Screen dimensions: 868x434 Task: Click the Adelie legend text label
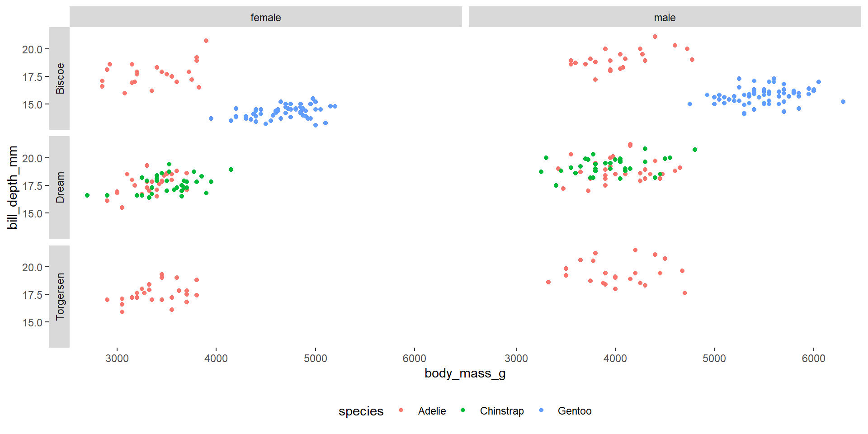(432, 411)
